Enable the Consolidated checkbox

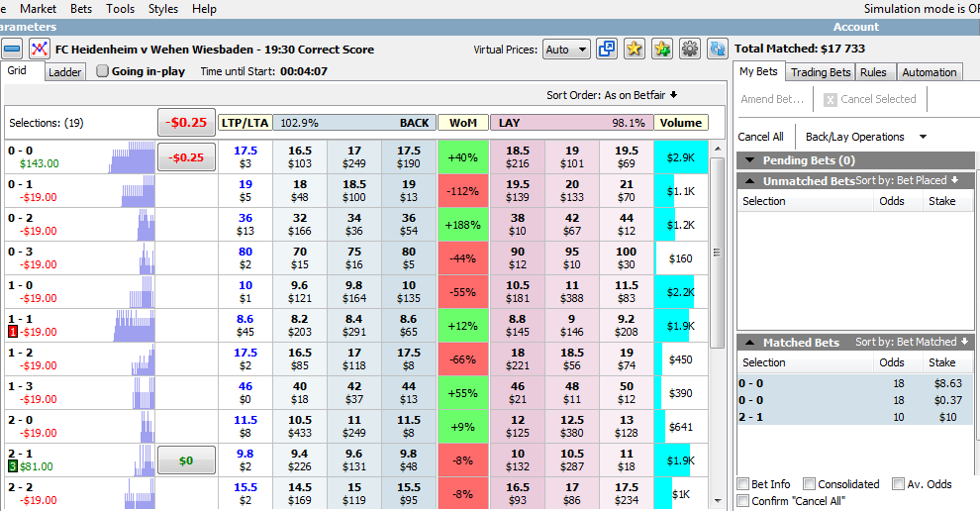click(x=810, y=484)
